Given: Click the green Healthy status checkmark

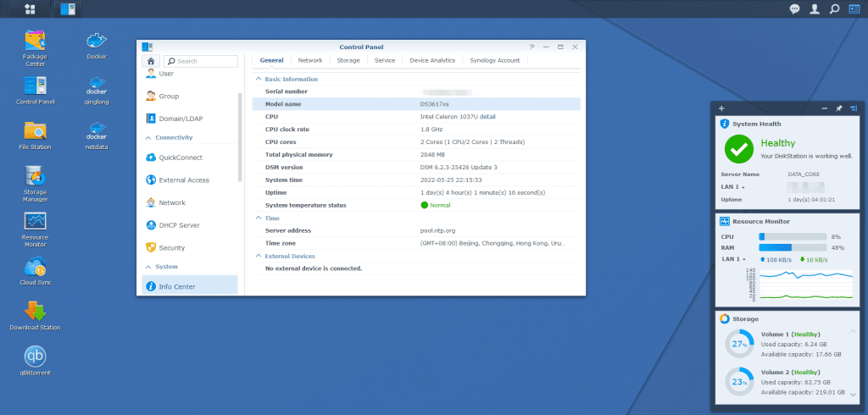Looking at the screenshot, I should [x=739, y=149].
